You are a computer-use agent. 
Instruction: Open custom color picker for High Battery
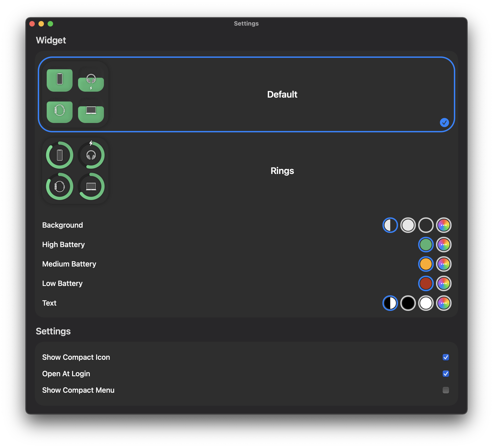pyautogui.click(x=444, y=245)
